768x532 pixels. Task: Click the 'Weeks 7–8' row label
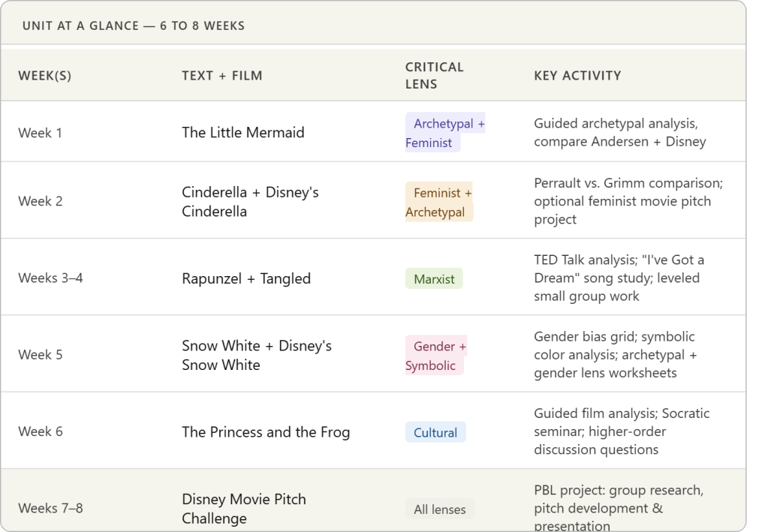50,509
